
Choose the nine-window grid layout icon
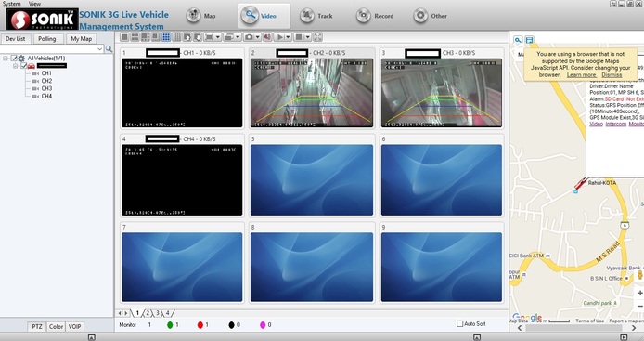pyautogui.click(x=166, y=37)
